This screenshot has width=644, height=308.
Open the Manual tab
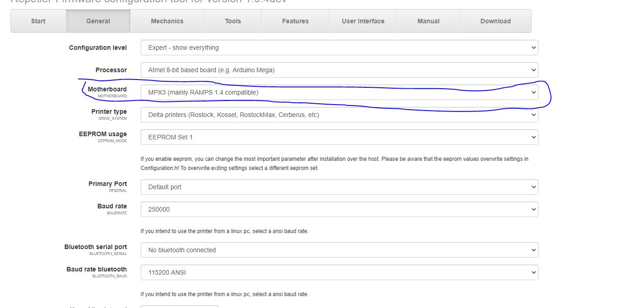click(428, 21)
